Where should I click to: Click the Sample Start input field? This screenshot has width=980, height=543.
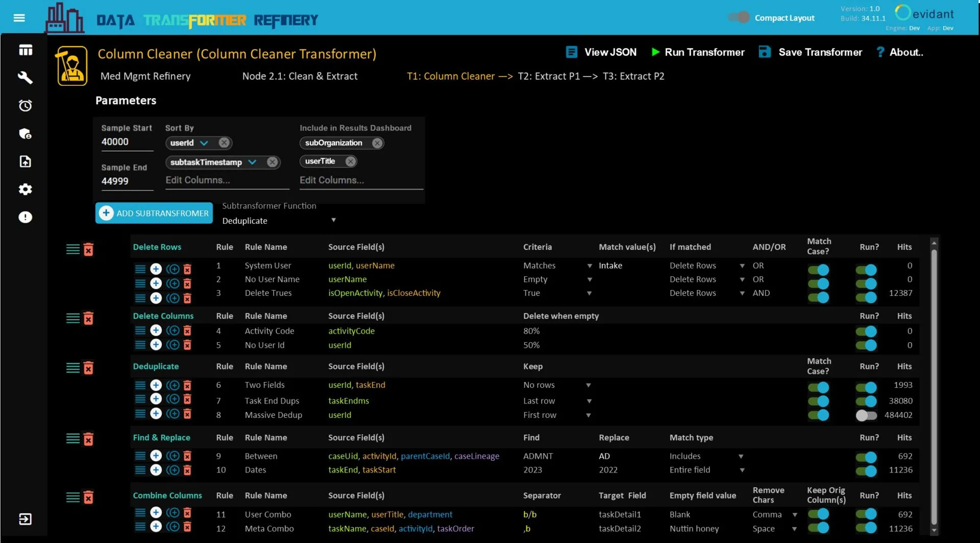127,142
